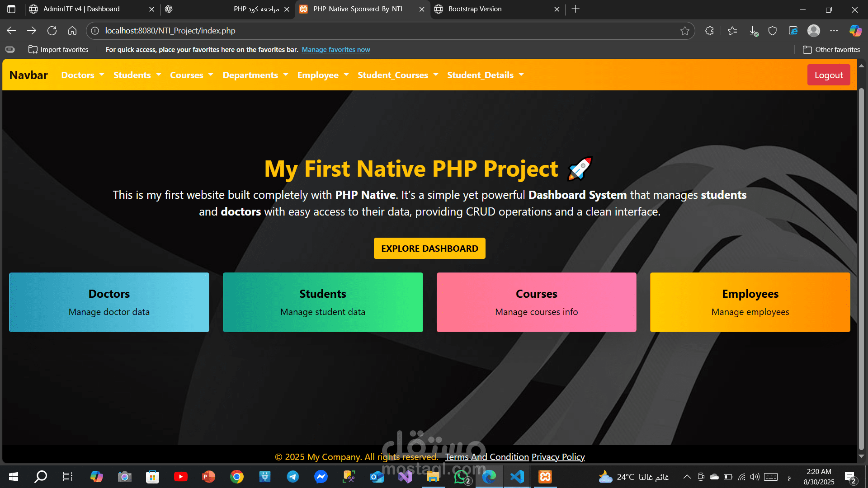The image size is (868, 488).
Task: Expand the Employee navbar dropdown
Action: click(323, 75)
